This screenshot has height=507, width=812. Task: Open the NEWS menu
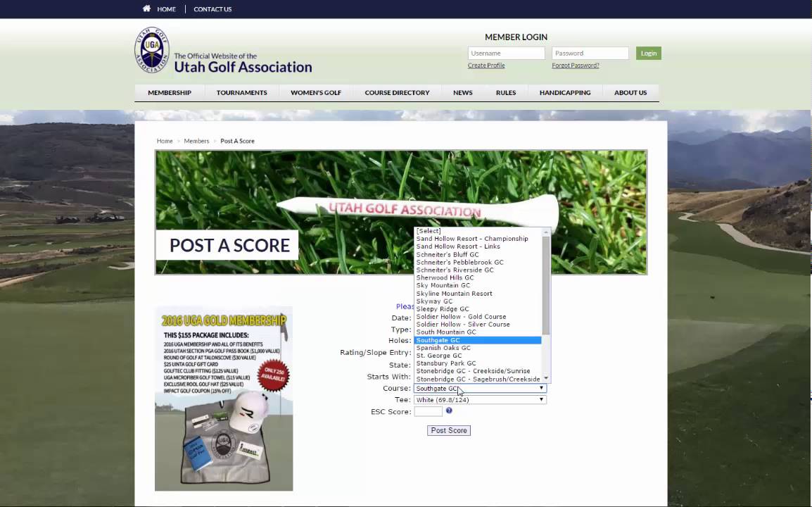pos(462,93)
